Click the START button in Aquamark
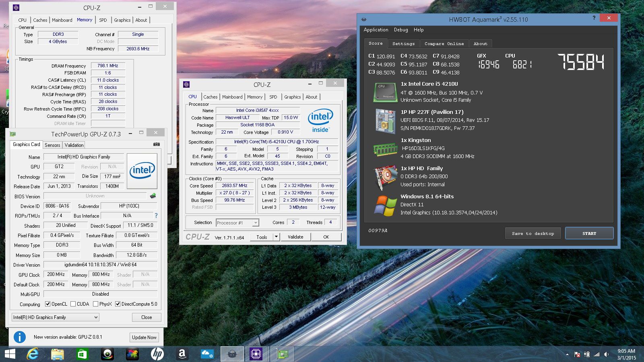 [x=589, y=233]
